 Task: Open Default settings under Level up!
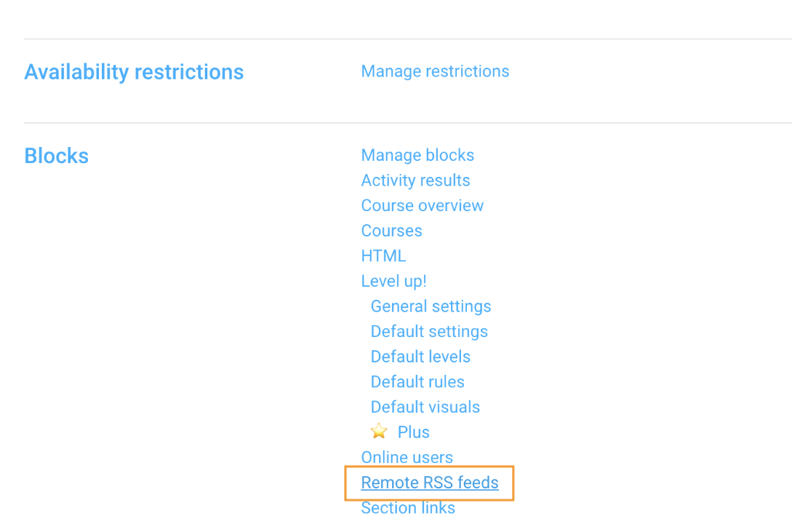coord(429,331)
